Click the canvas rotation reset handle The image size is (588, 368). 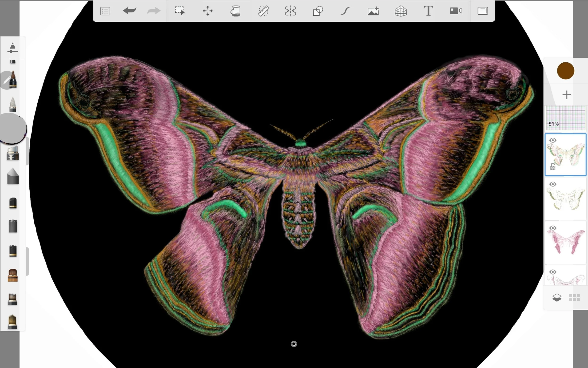(x=294, y=344)
